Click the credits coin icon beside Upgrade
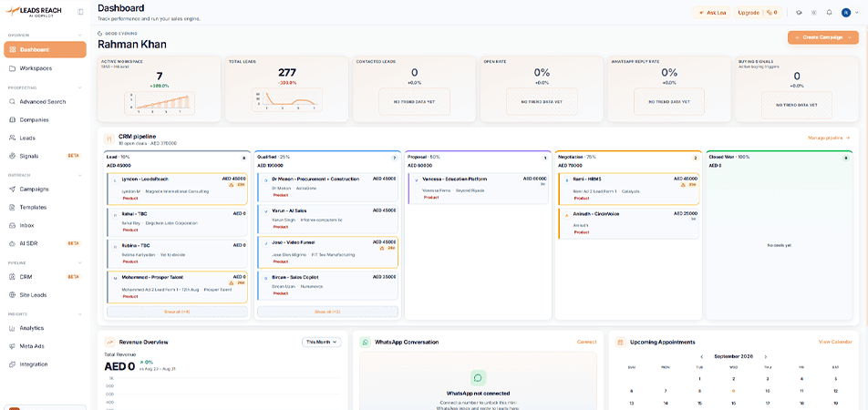The height and width of the screenshot is (410, 868). click(770, 12)
